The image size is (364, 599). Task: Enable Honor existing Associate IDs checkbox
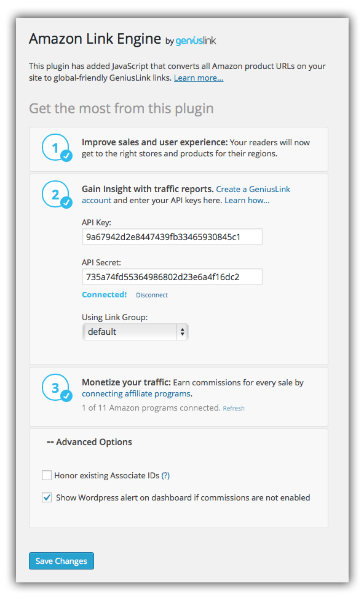pos(47,475)
